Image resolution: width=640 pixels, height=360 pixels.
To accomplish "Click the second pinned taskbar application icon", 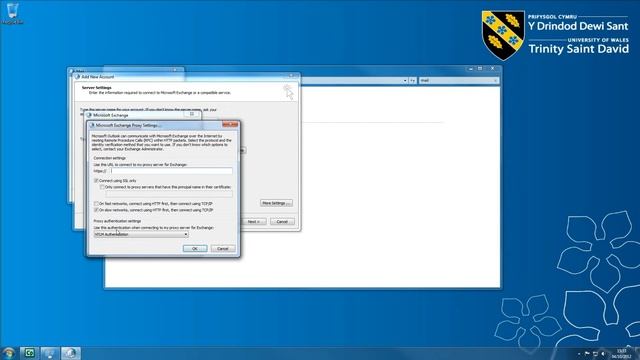I will point(50,353).
